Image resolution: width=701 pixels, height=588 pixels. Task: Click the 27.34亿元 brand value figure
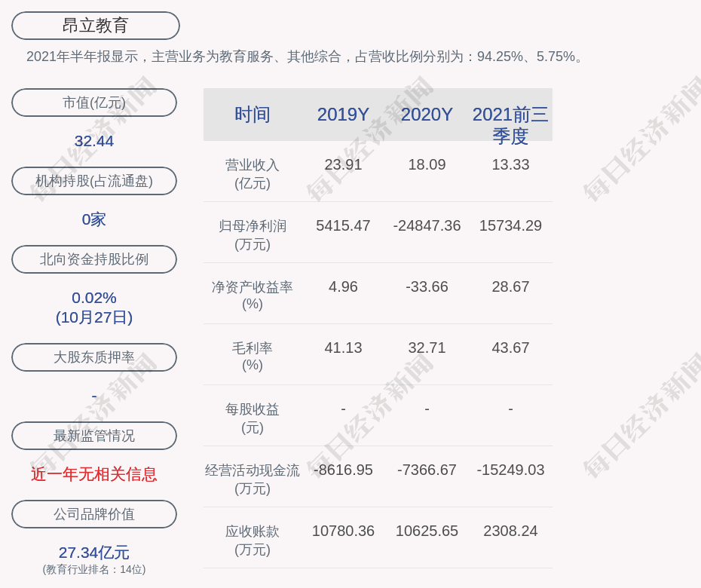[x=94, y=553]
